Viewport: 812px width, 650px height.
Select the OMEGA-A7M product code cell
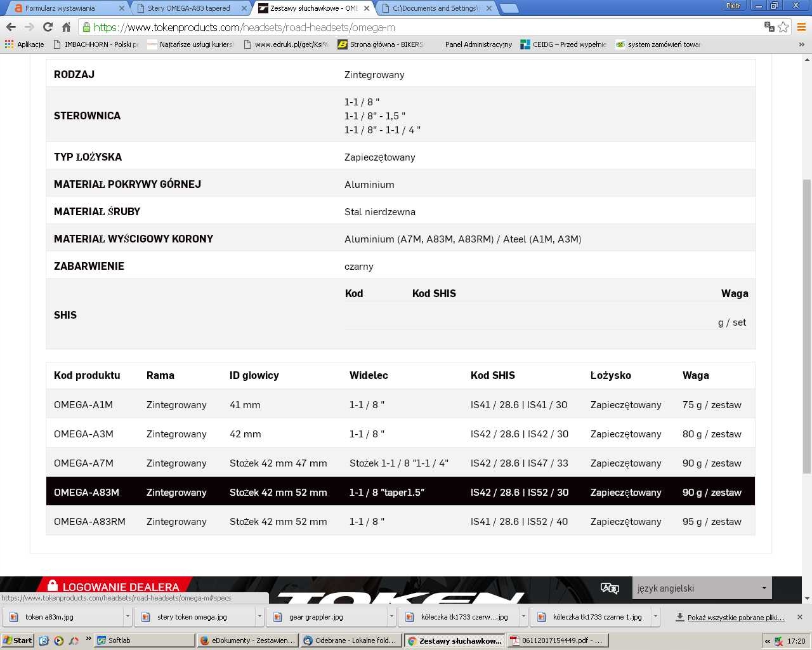(84, 463)
